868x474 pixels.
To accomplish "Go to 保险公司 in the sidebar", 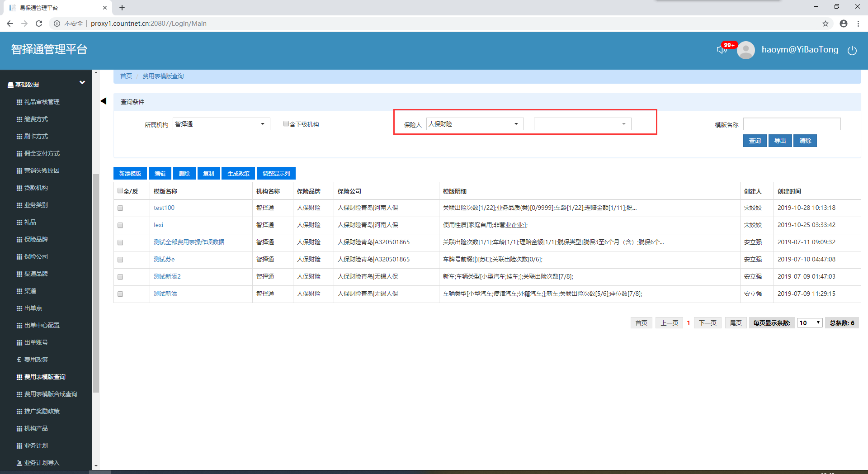I will pyautogui.click(x=36, y=256).
